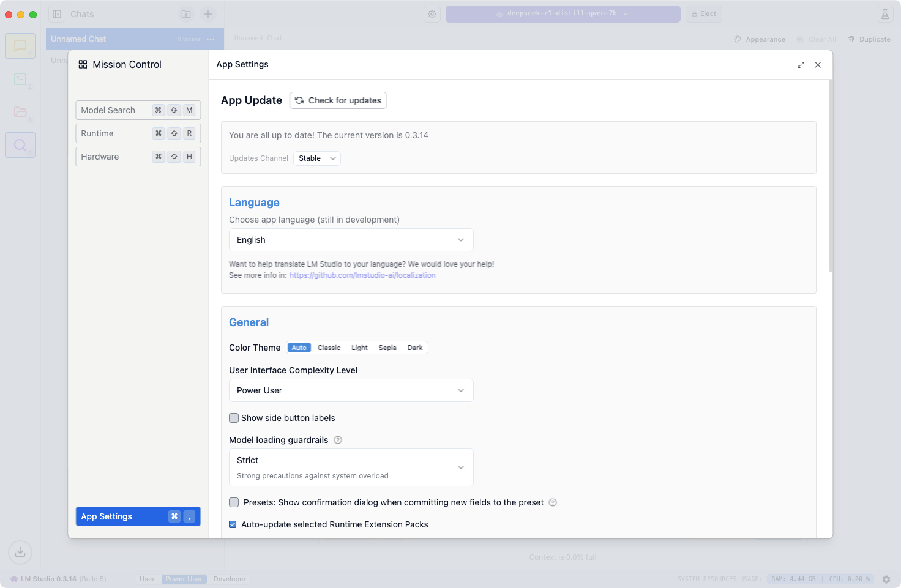Open My Models folder sidebar icon
This screenshot has height=588, width=901.
point(20,112)
